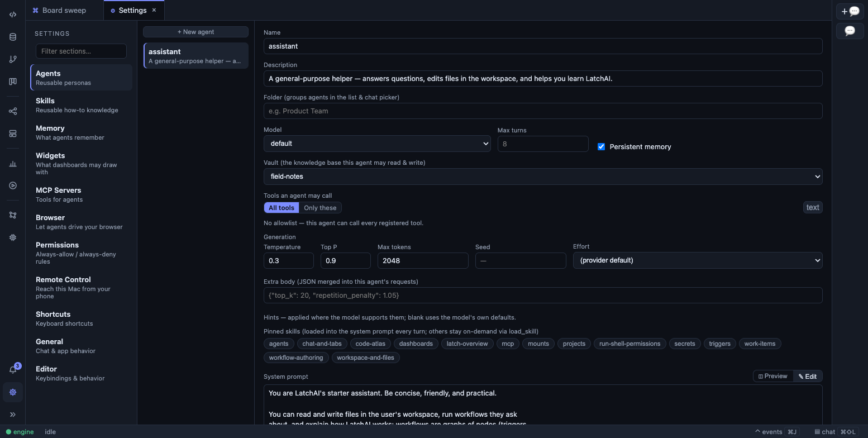Switch system prompt to Preview mode
The image size is (868, 438).
773,376
